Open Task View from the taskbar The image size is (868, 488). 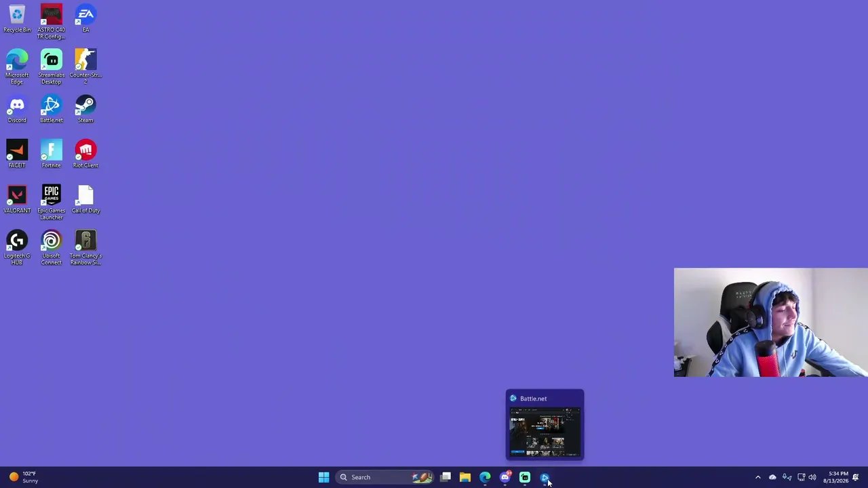point(446,477)
